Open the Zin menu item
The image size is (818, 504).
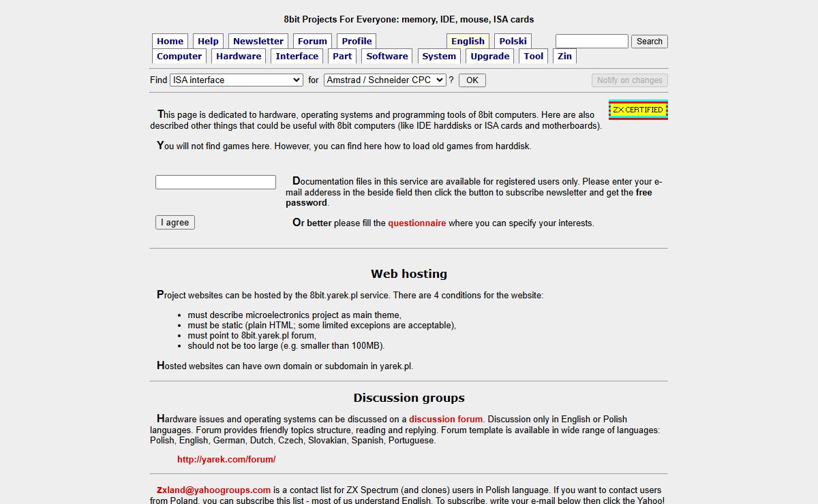564,57
